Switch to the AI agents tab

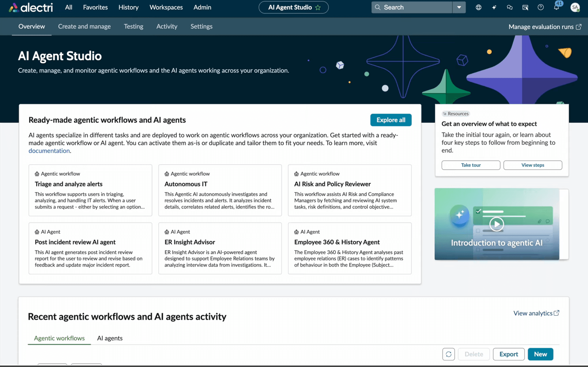110,338
